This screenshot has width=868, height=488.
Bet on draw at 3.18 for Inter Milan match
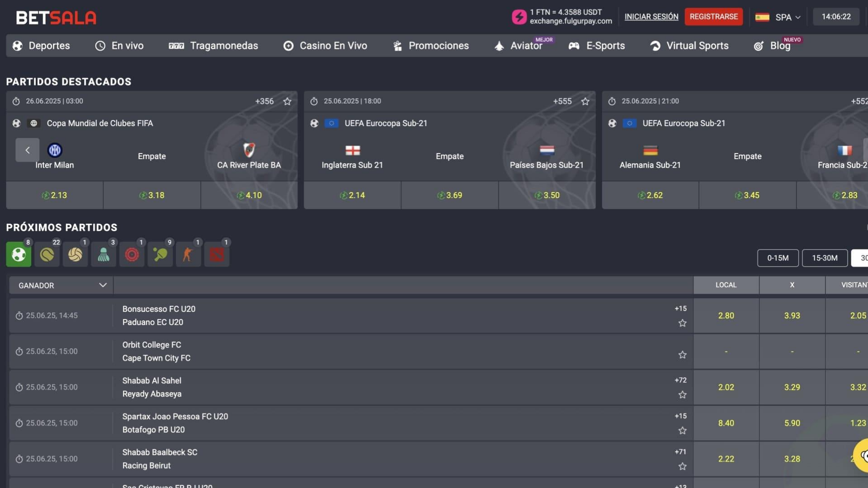[152, 195]
